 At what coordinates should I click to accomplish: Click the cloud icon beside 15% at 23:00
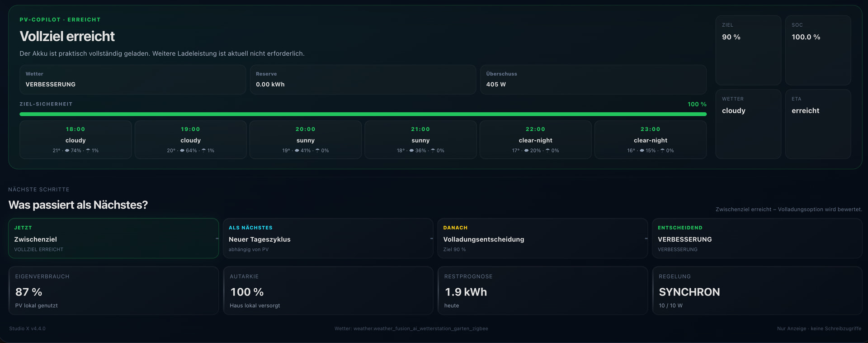(642, 151)
